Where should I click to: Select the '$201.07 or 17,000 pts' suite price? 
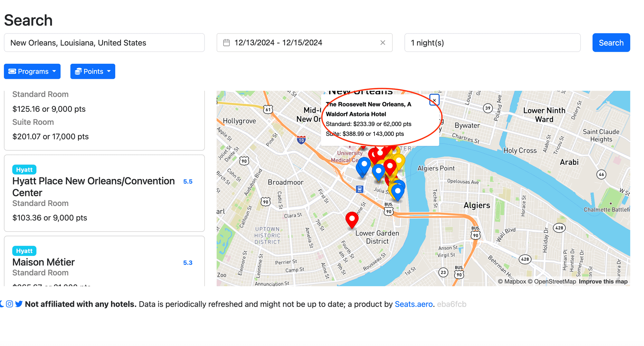pyautogui.click(x=51, y=136)
